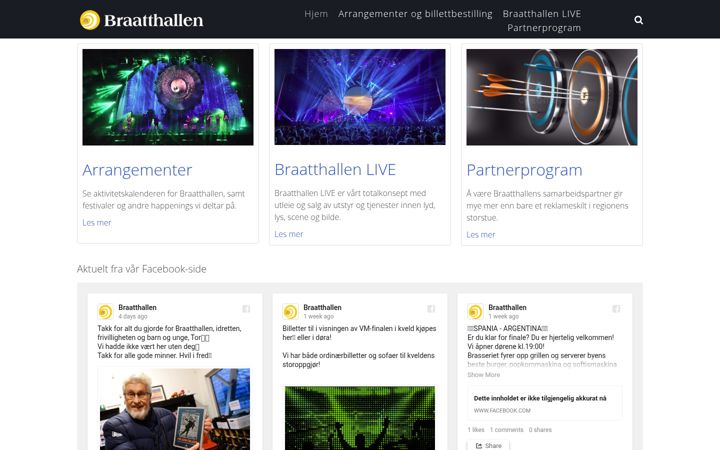Open the search magnifier icon in header
This screenshot has width=720, height=450.
(638, 20)
